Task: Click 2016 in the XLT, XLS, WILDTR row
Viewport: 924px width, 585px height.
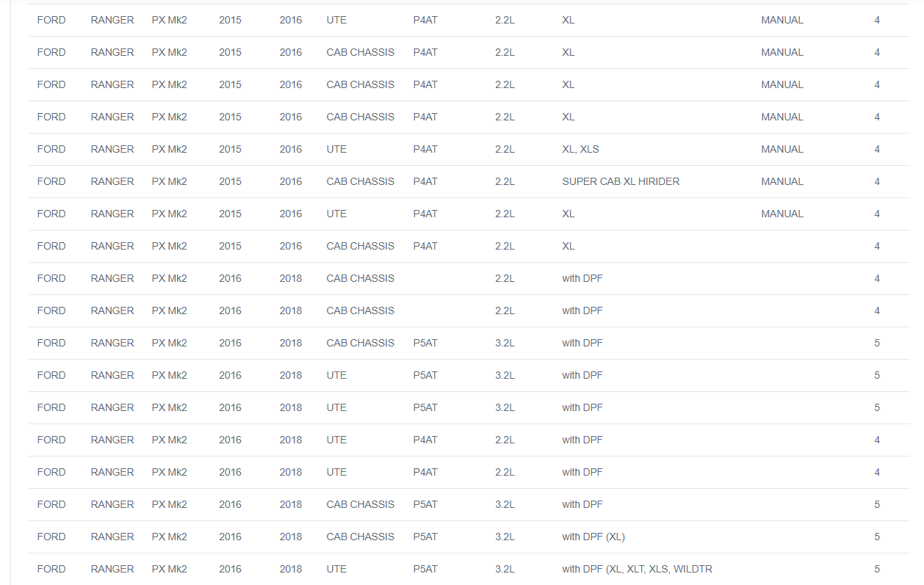Action: point(230,569)
